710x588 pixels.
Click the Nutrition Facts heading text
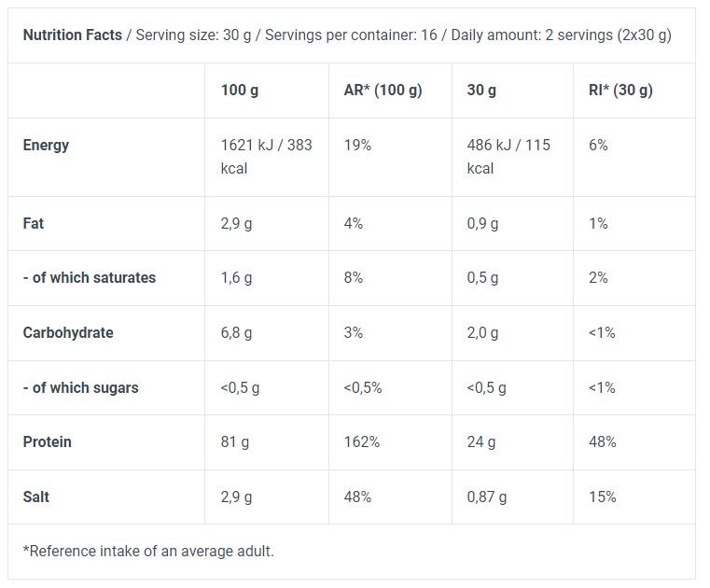[72, 35]
